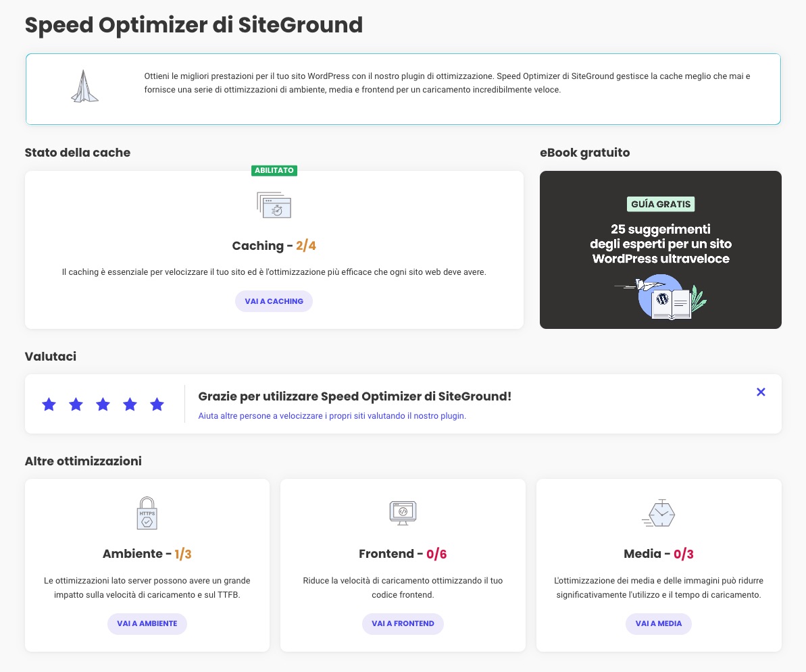Click the Media stopwatch icon
806x672 pixels.
[659, 513]
